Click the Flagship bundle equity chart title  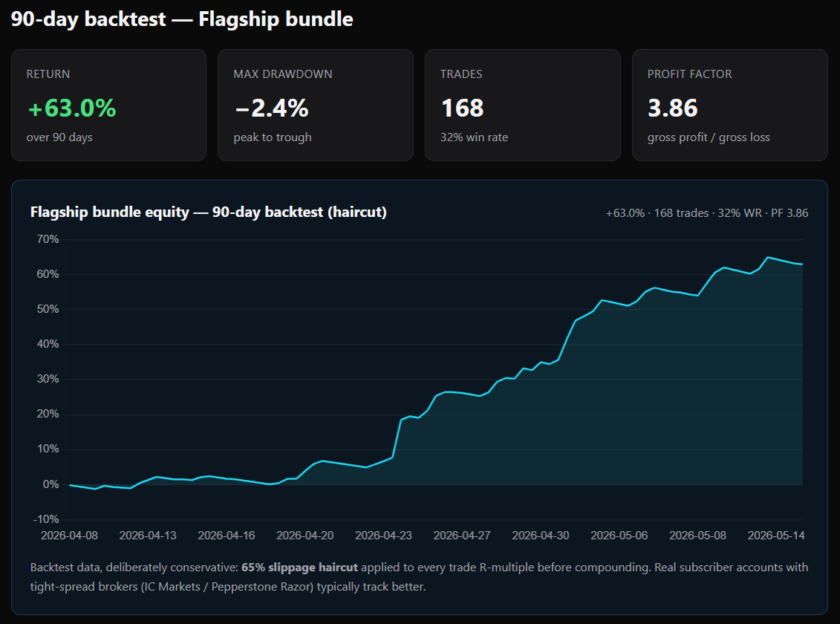coord(209,212)
